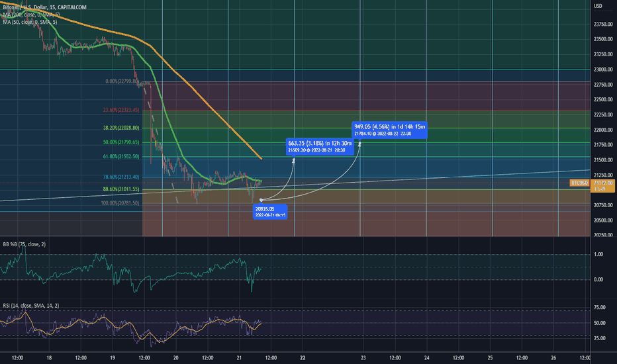Click 22500.00 on the price axis

(603, 99)
